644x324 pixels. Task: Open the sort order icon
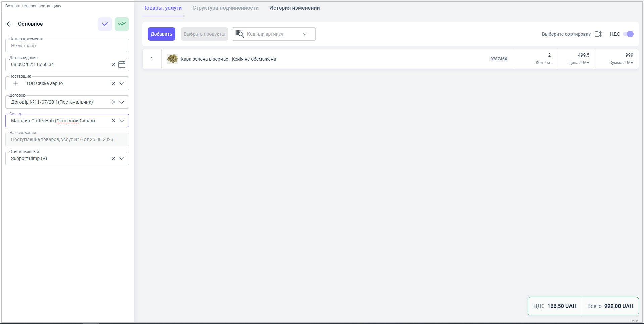click(598, 34)
